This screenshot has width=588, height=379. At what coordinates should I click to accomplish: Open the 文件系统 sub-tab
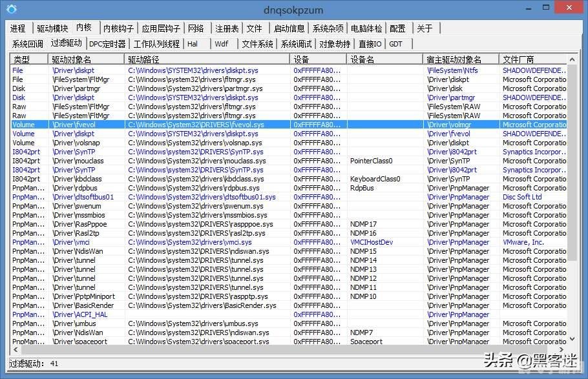click(x=257, y=44)
